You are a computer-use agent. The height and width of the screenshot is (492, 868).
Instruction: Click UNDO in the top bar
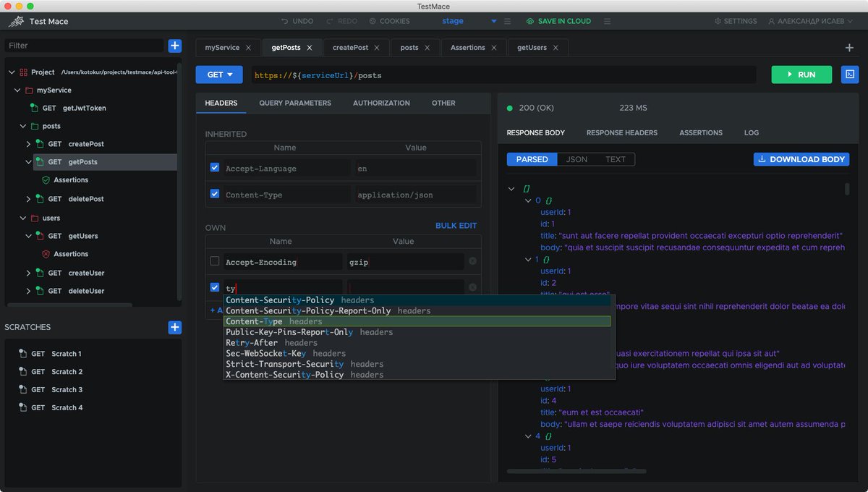297,21
